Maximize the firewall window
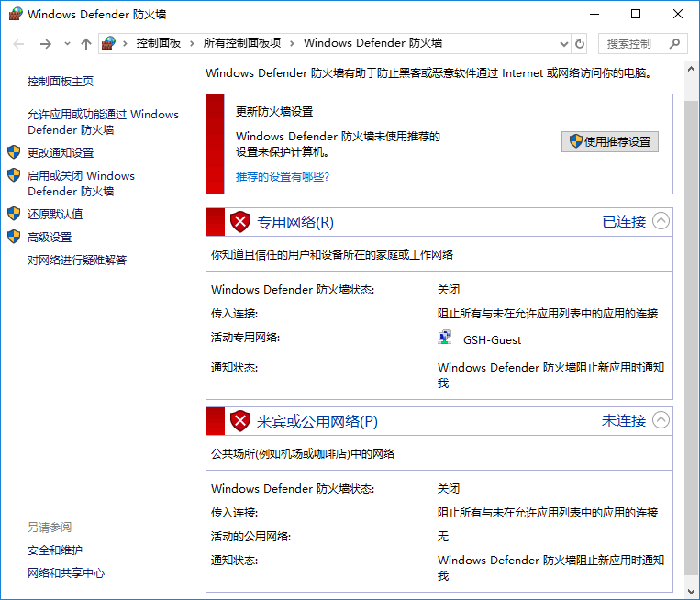Screen dimensions: 700x600 tap(636, 14)
